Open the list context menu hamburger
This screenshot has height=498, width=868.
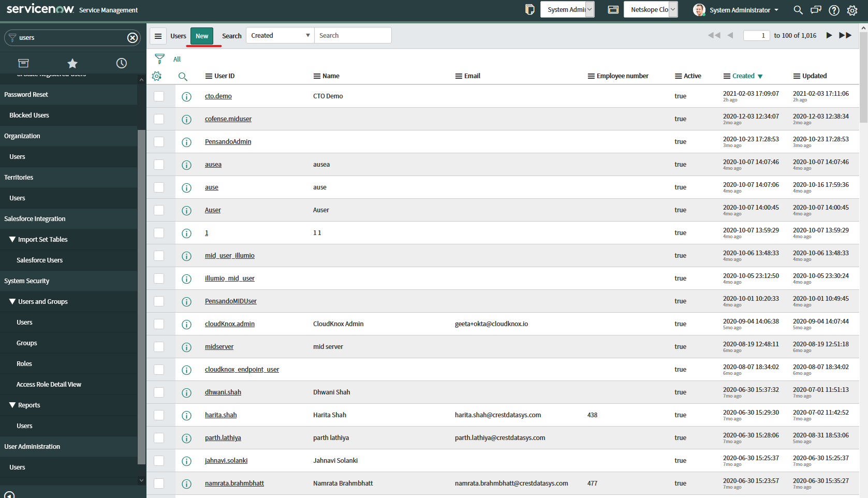pos(158,36)
